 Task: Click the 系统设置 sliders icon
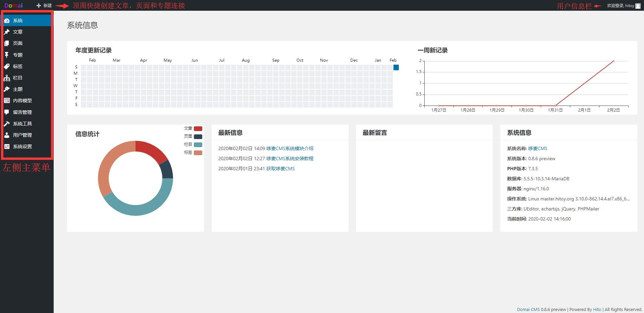(x=7, y=146)
